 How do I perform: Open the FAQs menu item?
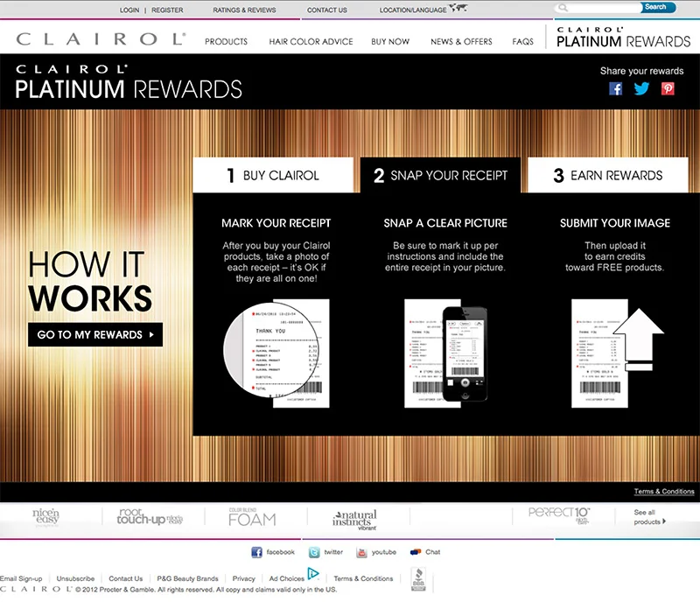tap(522, 41)
